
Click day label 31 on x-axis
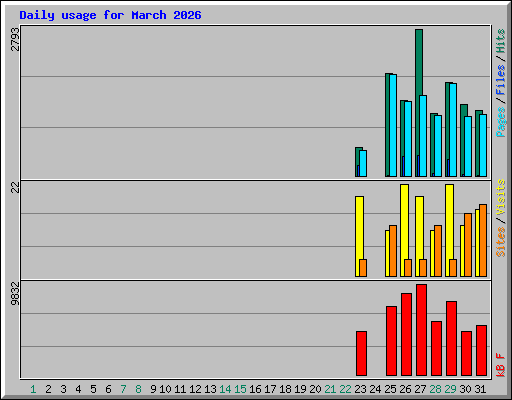tap(480, 389)
